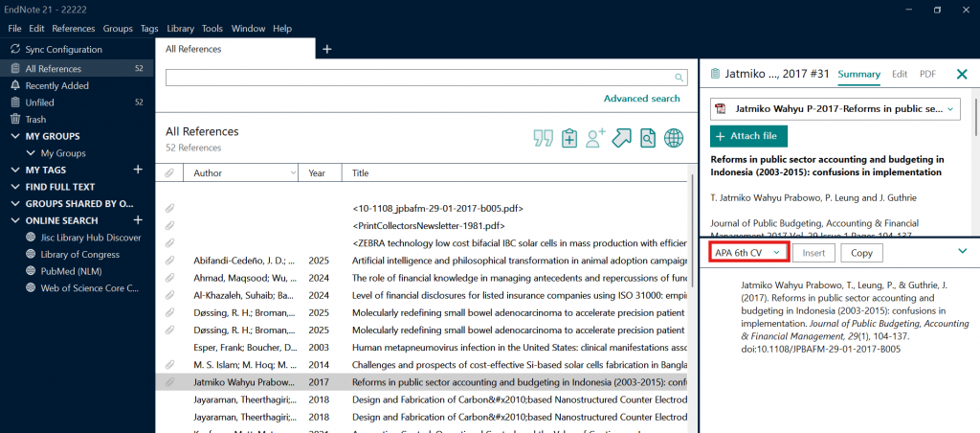Screen dimensions: 980x433
Task: Select the Ahmad, Maqsood 2024 reference
Action: click(x=421, y=279)
